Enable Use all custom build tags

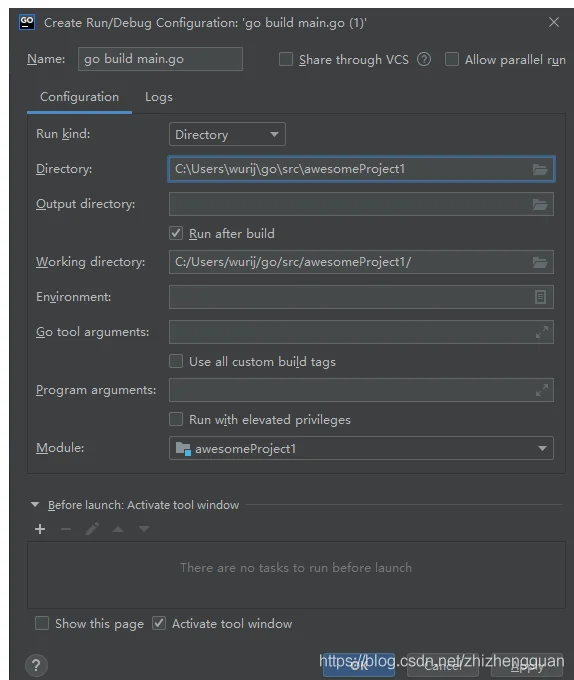click(x=176, y=361)
